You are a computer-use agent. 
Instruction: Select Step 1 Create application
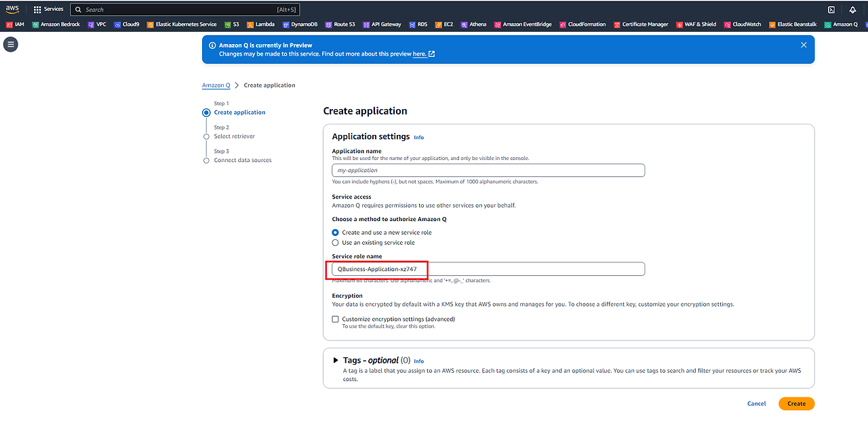(x=239, y=113)
